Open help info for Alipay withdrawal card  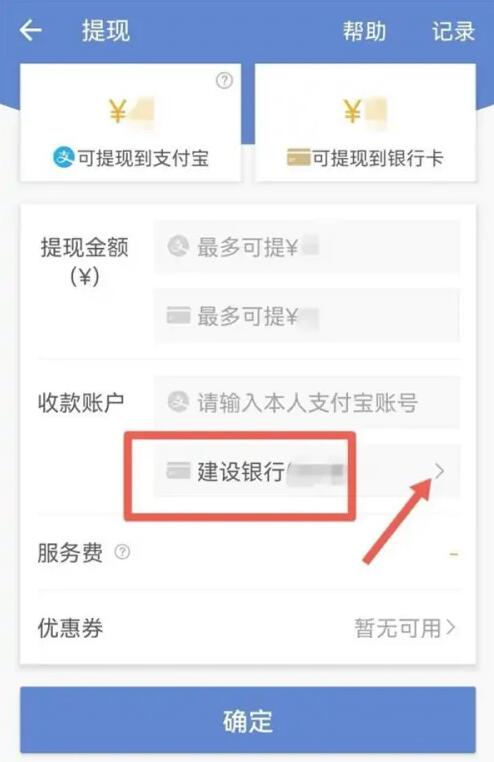[224, 80]
